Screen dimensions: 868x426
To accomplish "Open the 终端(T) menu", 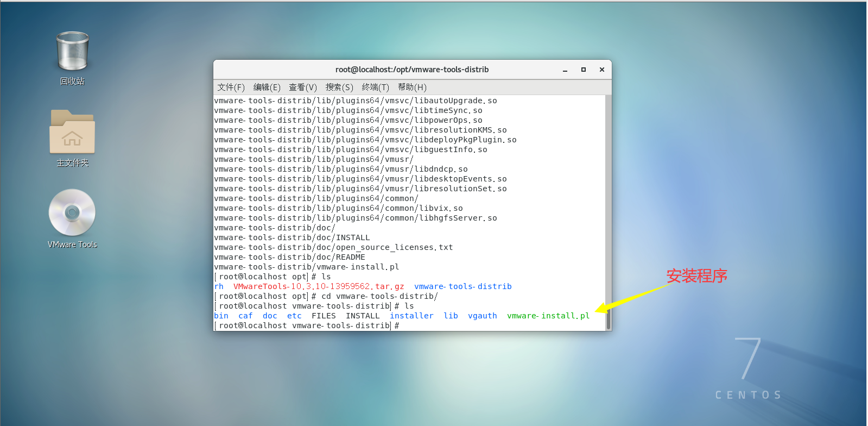I will tap(376, 87).
